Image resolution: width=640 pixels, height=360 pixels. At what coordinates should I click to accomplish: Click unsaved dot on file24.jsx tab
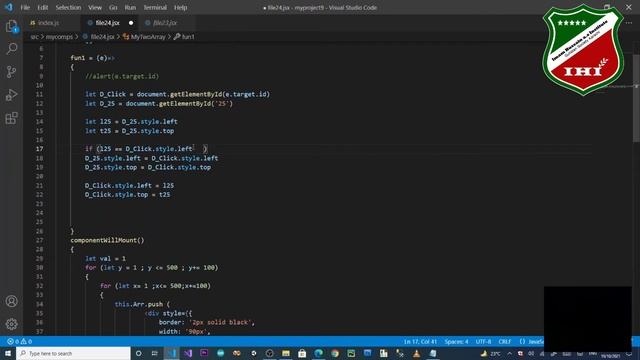point(131,23)
